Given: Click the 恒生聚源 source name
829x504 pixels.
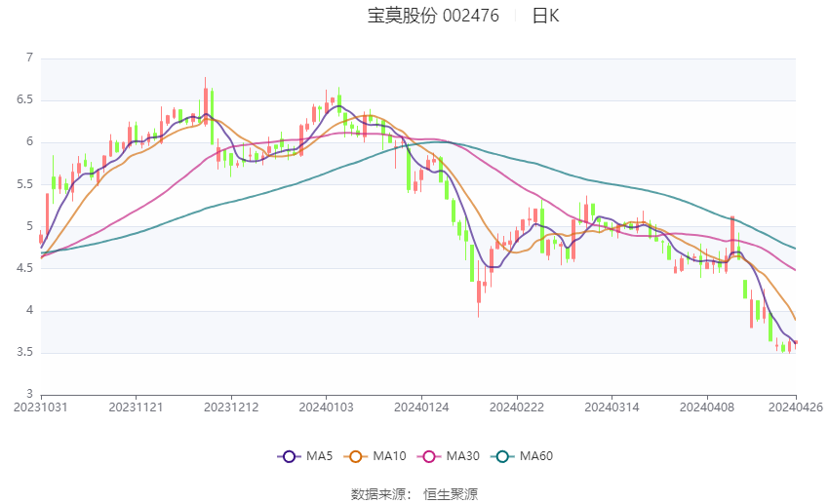Looking at the screenshot, I should point(451,494).
